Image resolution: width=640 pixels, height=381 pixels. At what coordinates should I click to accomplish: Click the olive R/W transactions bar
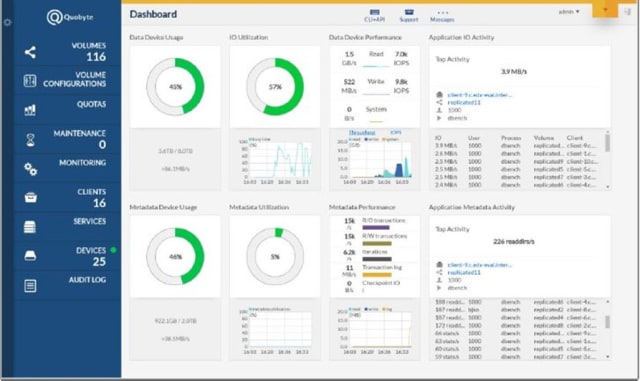(x=377, y=243)
